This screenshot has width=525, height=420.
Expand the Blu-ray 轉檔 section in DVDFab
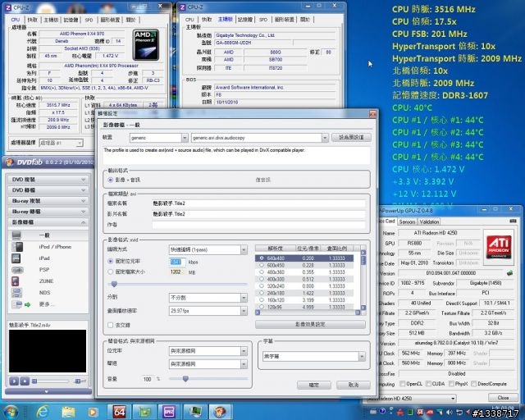(48, 212)
